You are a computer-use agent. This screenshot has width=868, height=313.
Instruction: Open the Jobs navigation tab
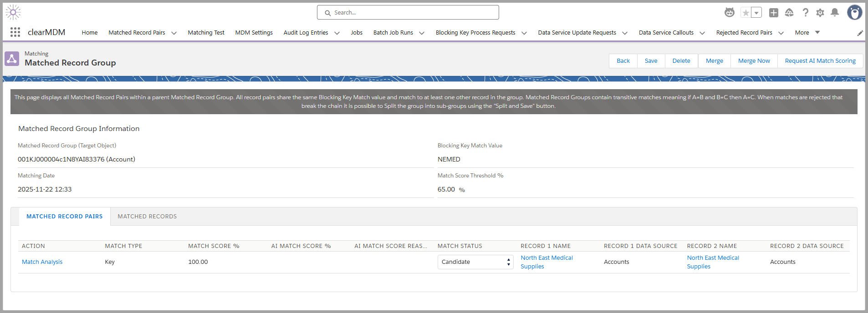coord(357,33)
